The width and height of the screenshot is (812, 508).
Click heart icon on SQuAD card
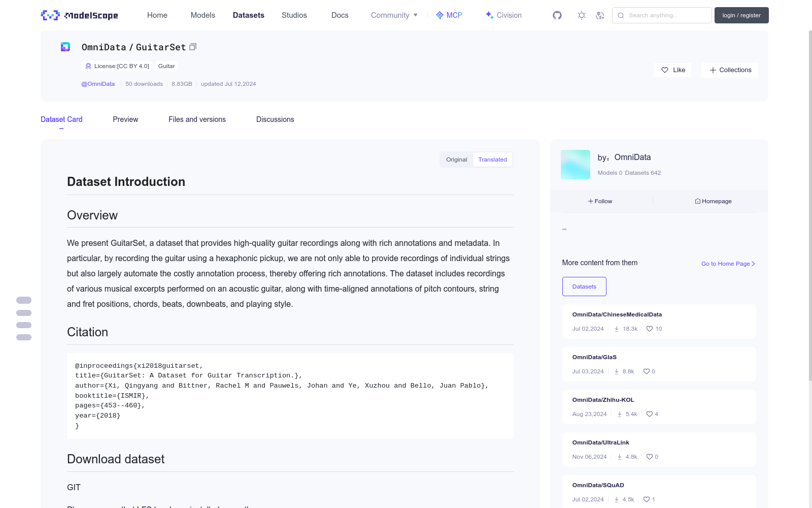pos(647,499)
